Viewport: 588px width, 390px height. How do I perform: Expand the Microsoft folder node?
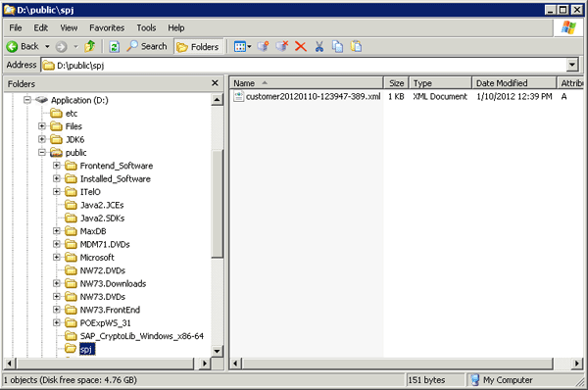57,258
